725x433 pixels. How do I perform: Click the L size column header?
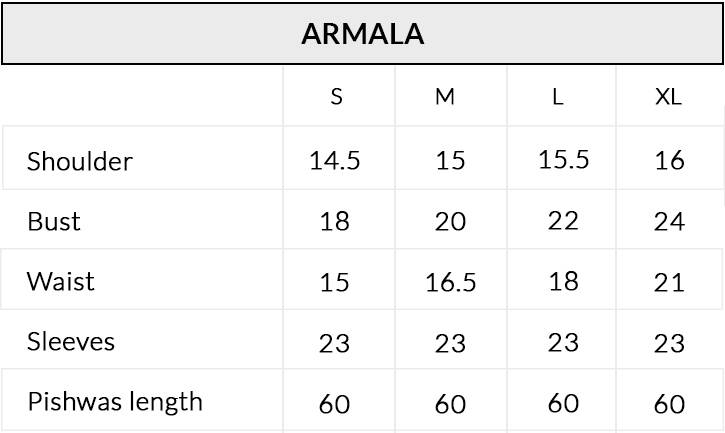558,97
